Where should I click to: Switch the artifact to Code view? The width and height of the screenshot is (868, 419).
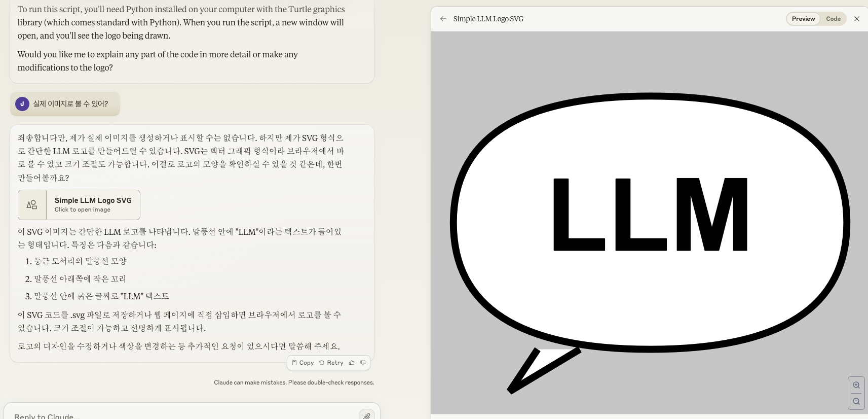(x=833, y=19)
